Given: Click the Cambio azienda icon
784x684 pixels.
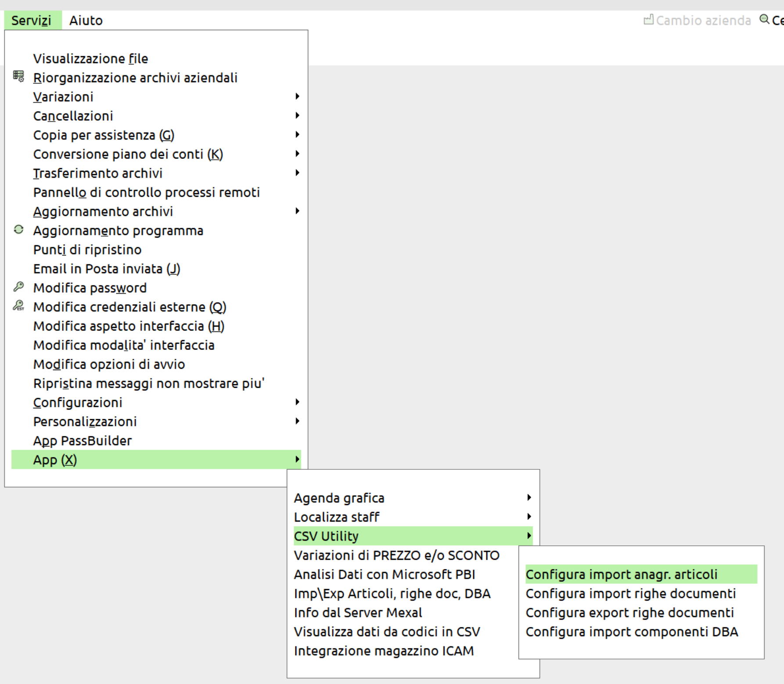Looking at the screenshot, I should pos(648,20).
